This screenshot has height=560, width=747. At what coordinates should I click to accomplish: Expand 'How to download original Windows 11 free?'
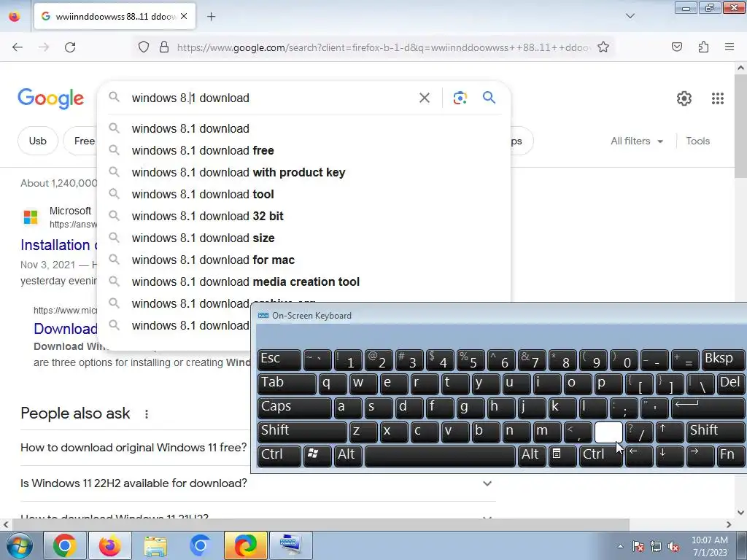click(x=134, y=448)
